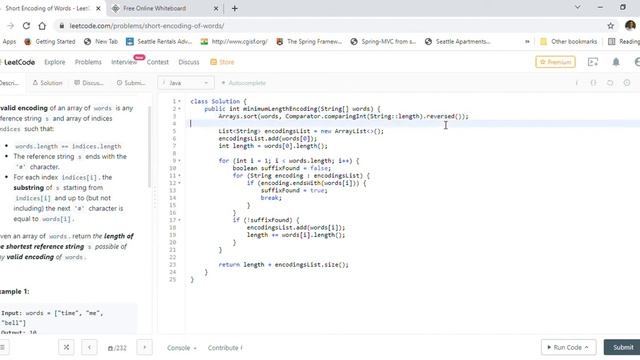Toggle the Autocomplete option
This screenshot has width=640, height=360.
243,83
